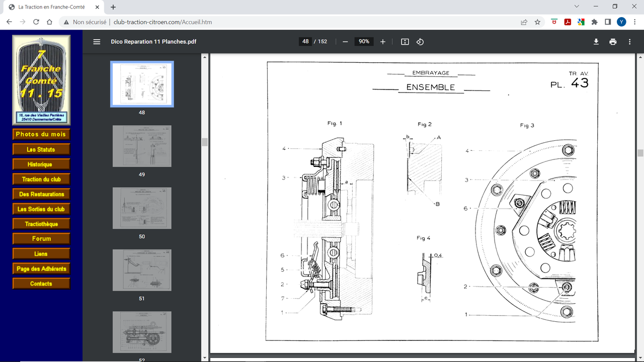Click the PDF scrollbar up arrow
The image size is (644, 362).
(640, 57)
